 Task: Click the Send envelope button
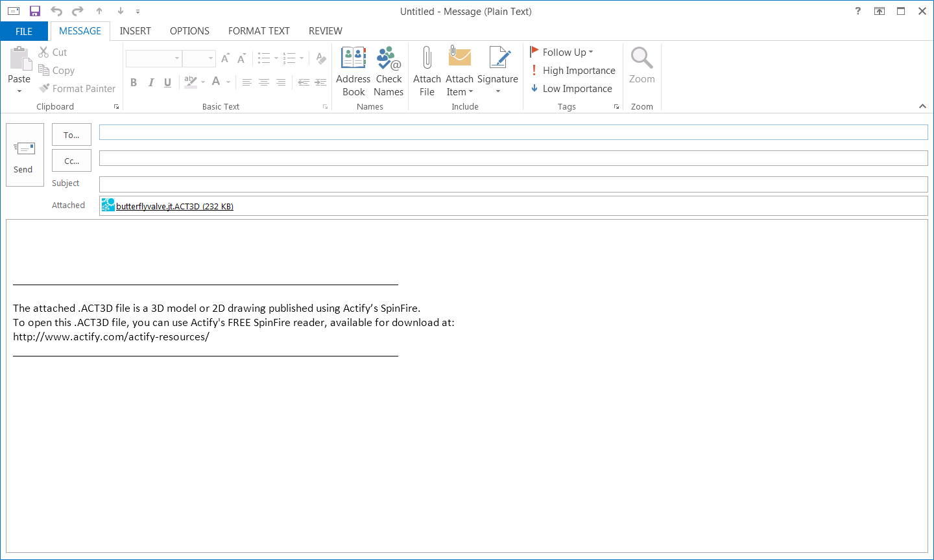[25, 155]
